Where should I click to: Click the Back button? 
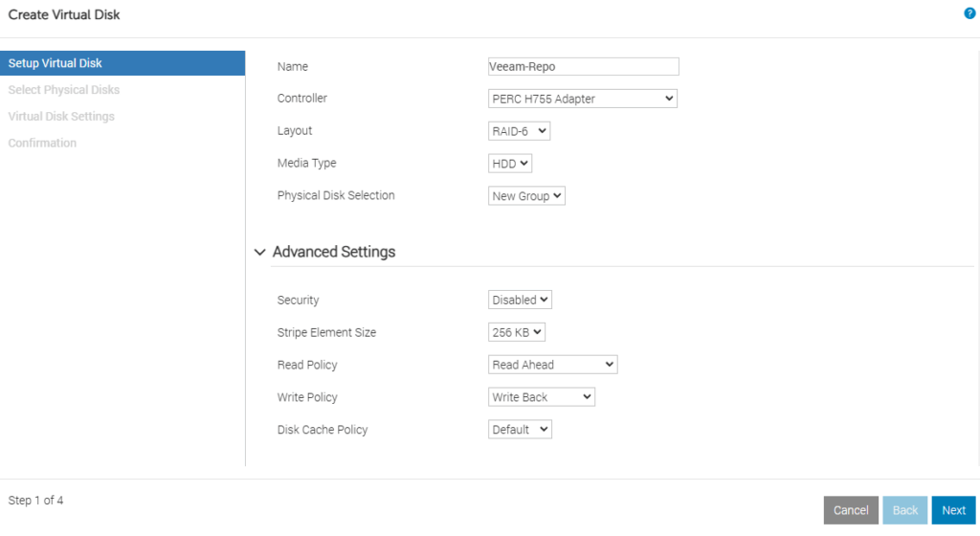coord(905,510)
